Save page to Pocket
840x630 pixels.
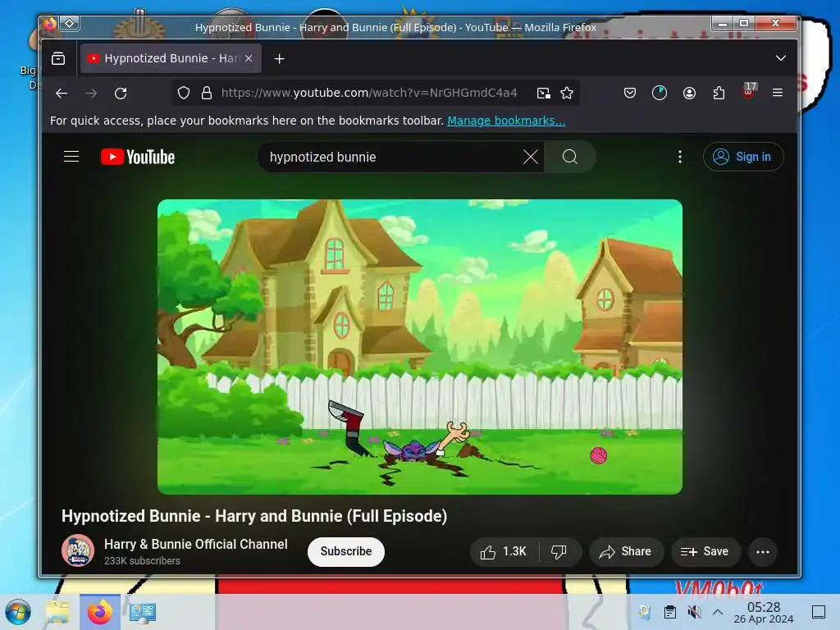pos(630,94)
